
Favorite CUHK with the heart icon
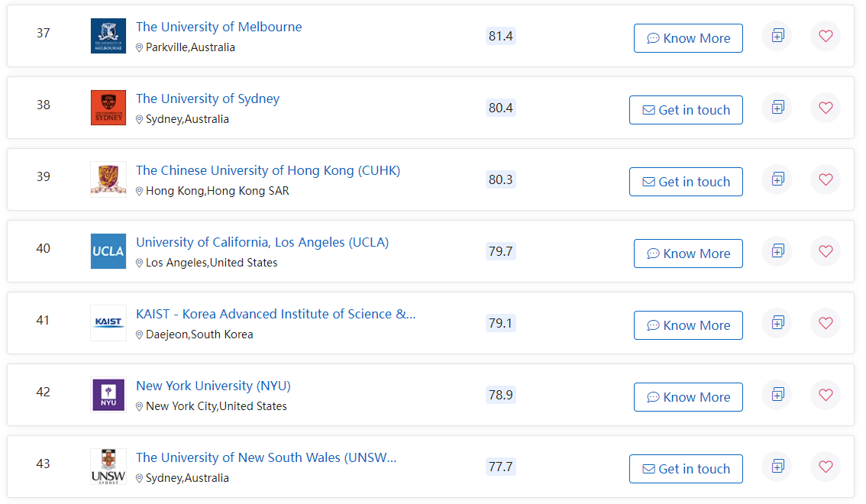click(825, 179)
